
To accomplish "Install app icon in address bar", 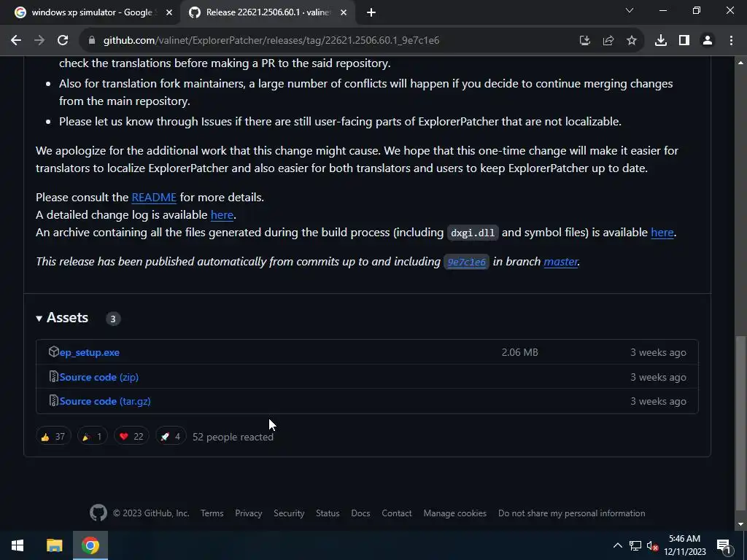I will click(584, 41).
